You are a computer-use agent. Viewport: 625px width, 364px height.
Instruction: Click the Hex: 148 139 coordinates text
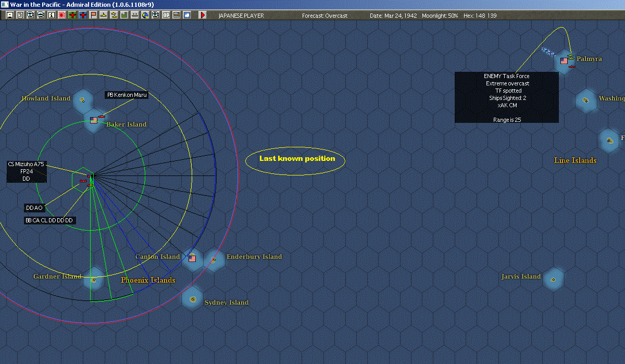480,16
